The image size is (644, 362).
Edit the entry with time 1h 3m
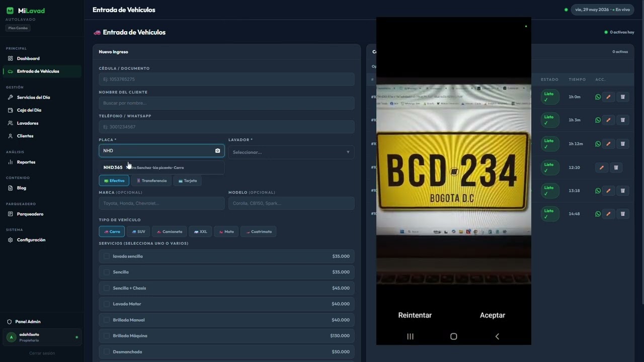[x=608, y=120]
